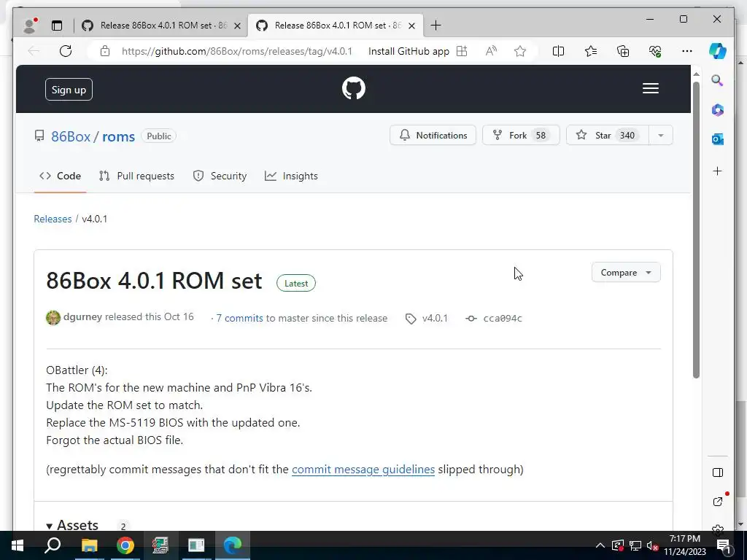Select the Security tab
This screenshot has width=747, height=560.
[x=220, y=176]
